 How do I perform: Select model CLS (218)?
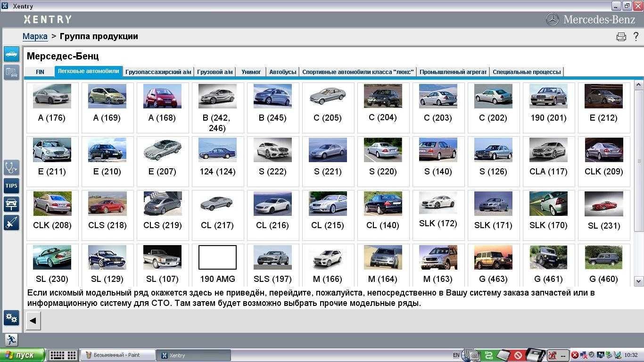coord(107,215)
